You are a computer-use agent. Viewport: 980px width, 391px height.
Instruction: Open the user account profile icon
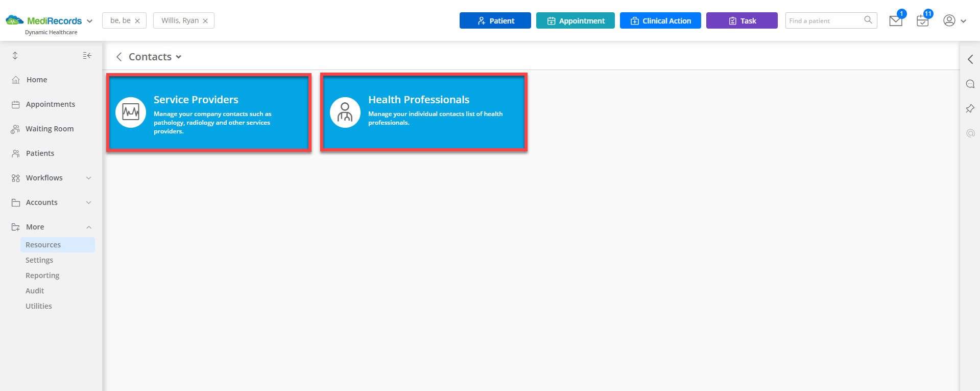click(949, 20)
